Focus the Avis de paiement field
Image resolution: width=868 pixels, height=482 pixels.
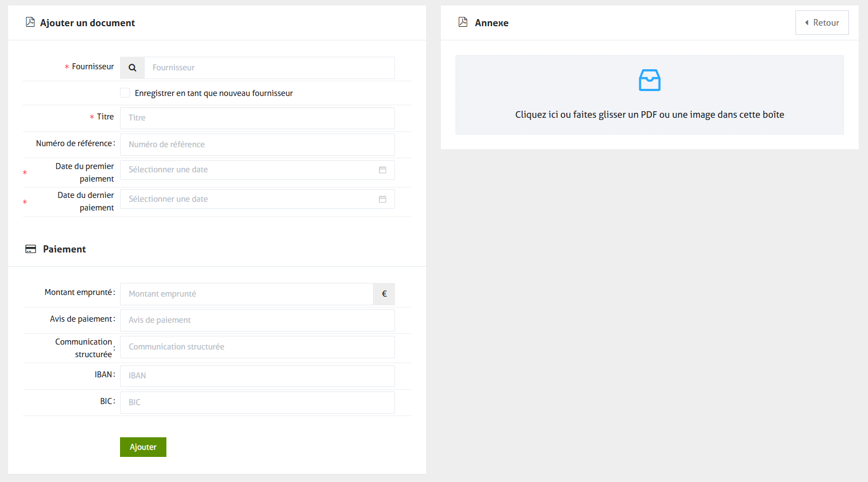click(257, 320)
